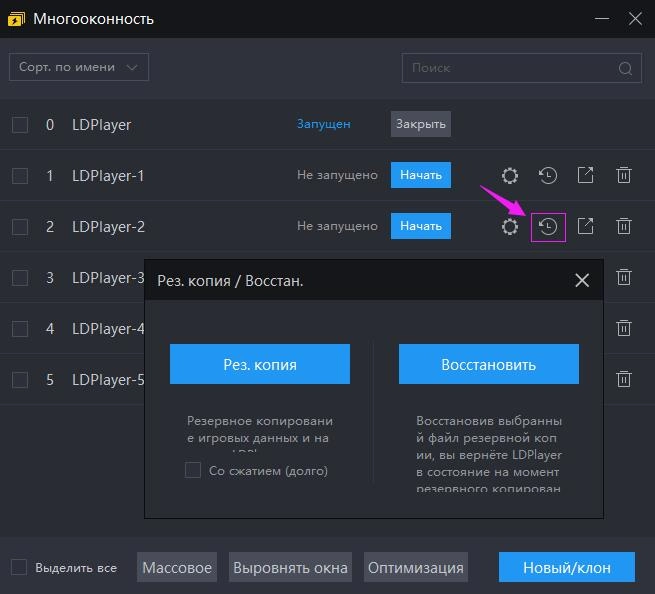Expand 'Сорт. по имени' sort dropdown
The image size is (655, 594).
click(x=79, y=67)
